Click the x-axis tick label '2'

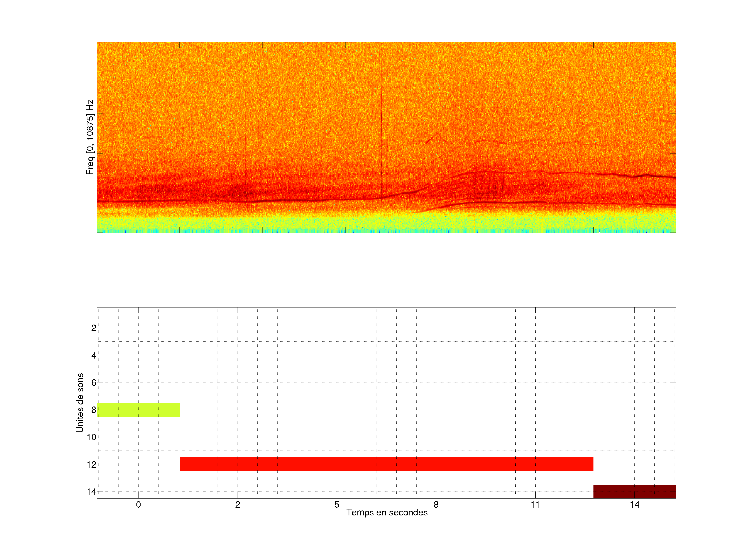[237, 505]
